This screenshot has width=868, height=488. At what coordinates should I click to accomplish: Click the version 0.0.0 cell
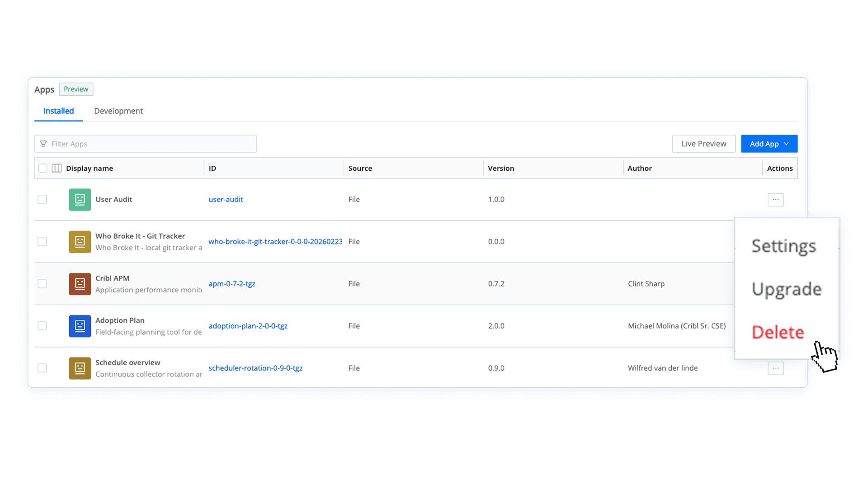pos(496,241)
